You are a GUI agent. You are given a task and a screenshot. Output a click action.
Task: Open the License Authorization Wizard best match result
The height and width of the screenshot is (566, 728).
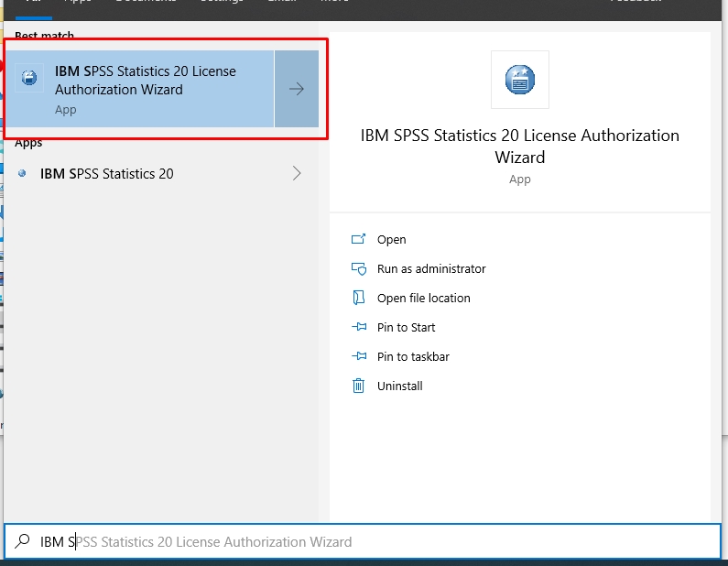[147, 89]
